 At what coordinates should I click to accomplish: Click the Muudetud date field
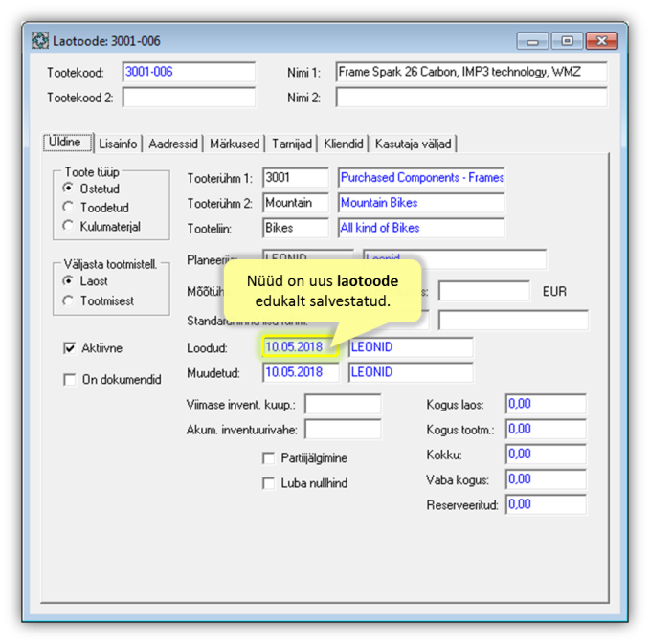click(x=301, y=372)
